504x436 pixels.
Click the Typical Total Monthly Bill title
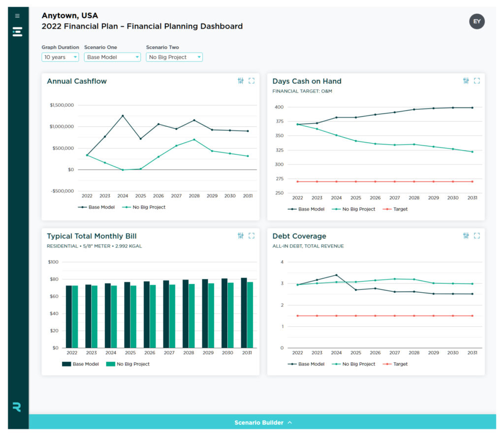(92, 236)
